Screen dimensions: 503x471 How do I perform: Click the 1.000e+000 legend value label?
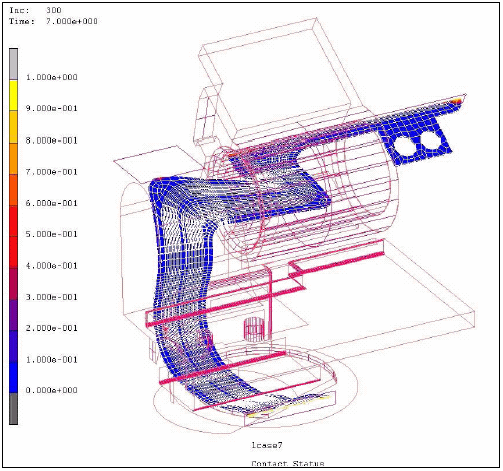52,77
